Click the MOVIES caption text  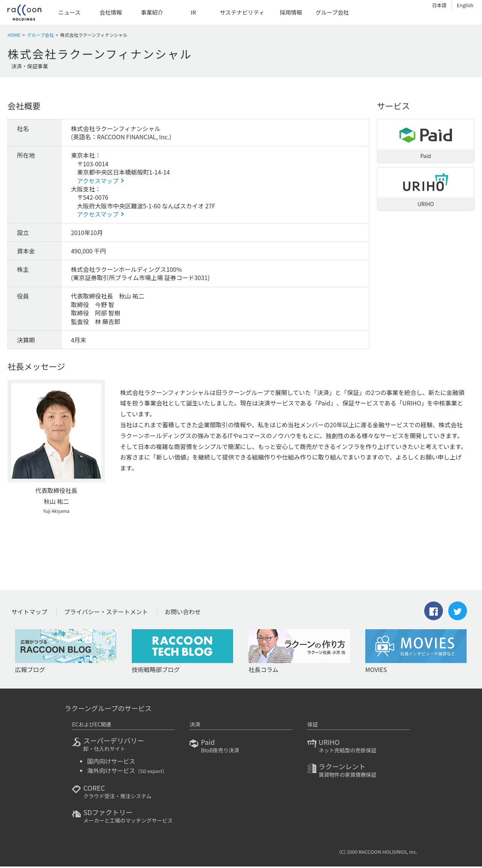point(376,669)
